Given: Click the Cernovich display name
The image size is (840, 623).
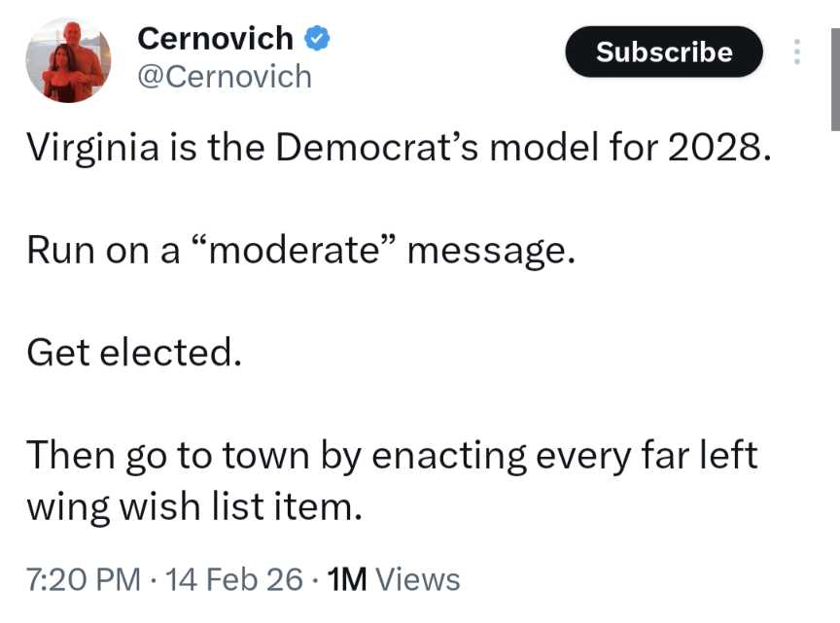Looking at the screenshot, I should click(215, 39).
